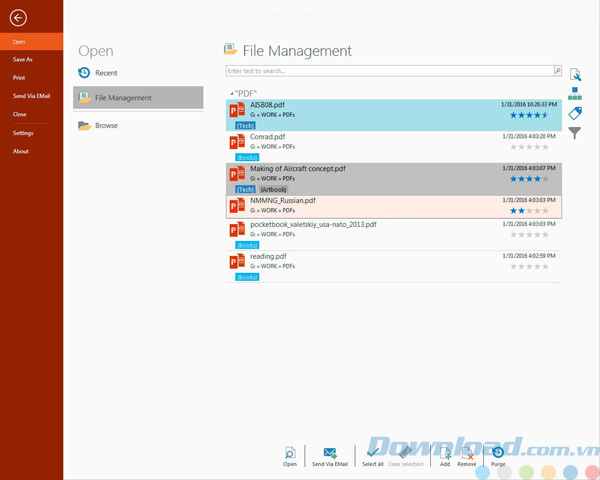600x480 pixels.
Task: Click the Send Via EMail envelope icon
Action: (330, 452)
